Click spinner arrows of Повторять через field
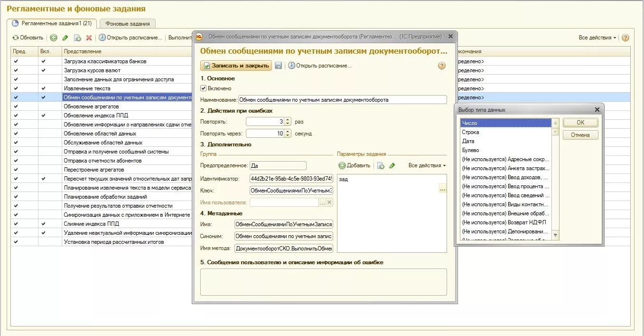Screen dimensions: 644x336 coord(287,134)
